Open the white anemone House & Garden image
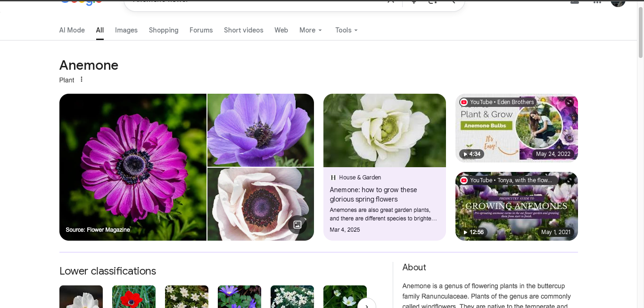This screenshot has width=644, height=308. (x=385, y=130)
